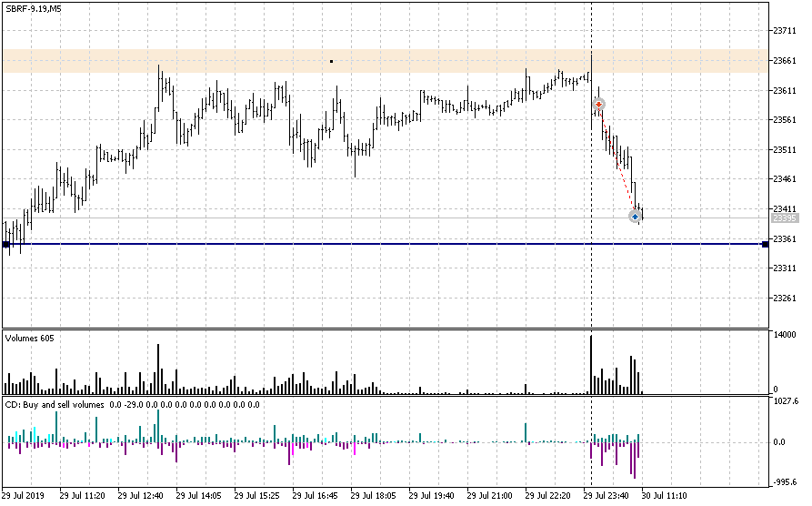The image size is (812, 506).
Task: Click the red sell entry arrow marker
Action: coord(598,105)
